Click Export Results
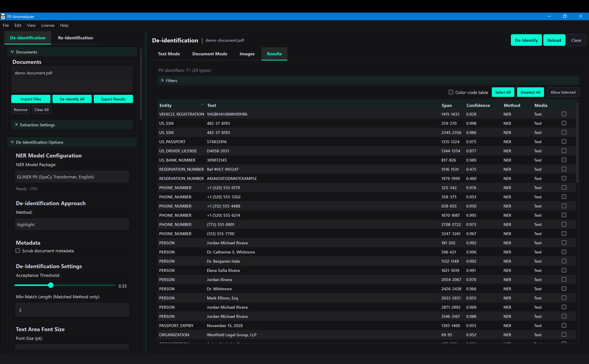Viewport: 589px width, 364px height. pos(113,99)
